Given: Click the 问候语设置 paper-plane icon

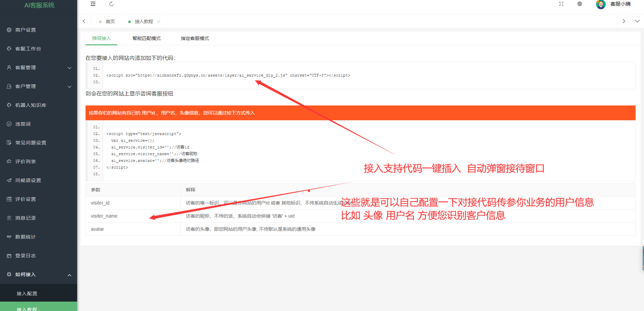Looking at the screenshot, I should point(9,180).
